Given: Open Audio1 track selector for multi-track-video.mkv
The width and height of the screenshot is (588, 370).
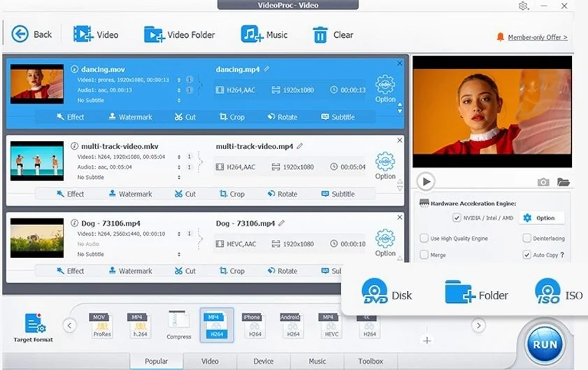Looking at the screenshot, I should [x=179, y=167].
